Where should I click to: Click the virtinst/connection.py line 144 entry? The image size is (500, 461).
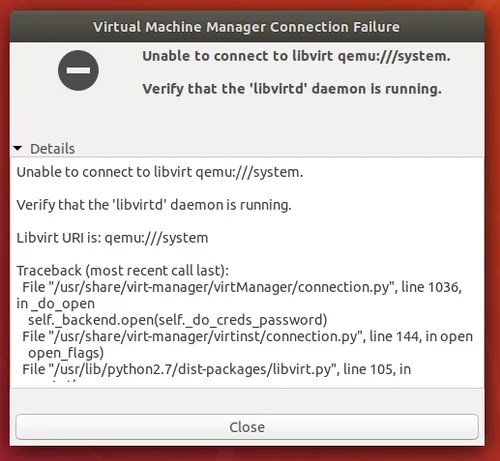pos(247,336)
